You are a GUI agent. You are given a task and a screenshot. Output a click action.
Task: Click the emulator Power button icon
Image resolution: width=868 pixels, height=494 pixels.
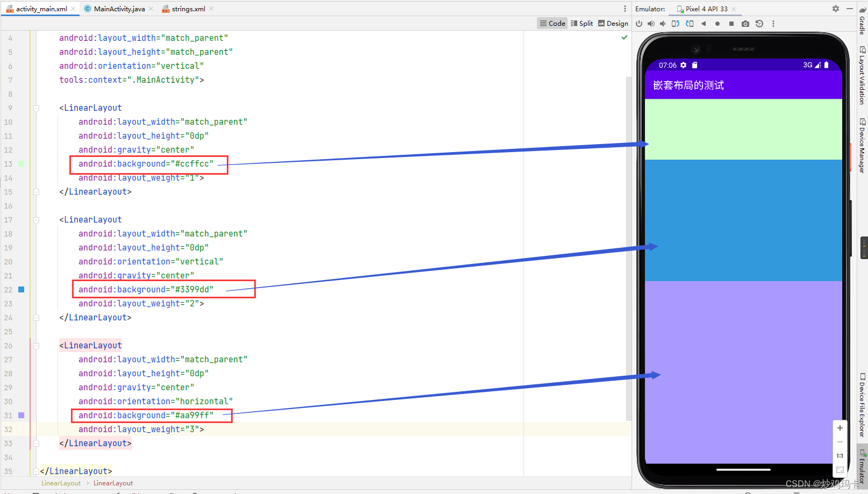click(x=639, y=24)
